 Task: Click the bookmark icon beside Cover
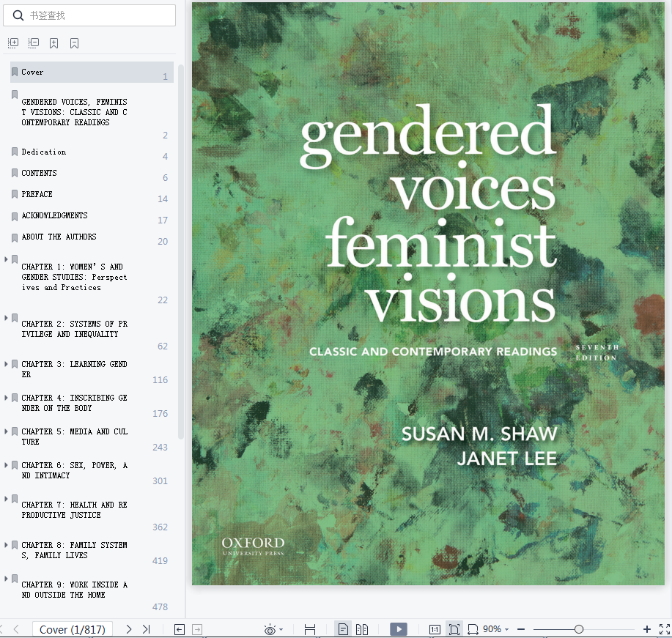[x=15, y=72]
